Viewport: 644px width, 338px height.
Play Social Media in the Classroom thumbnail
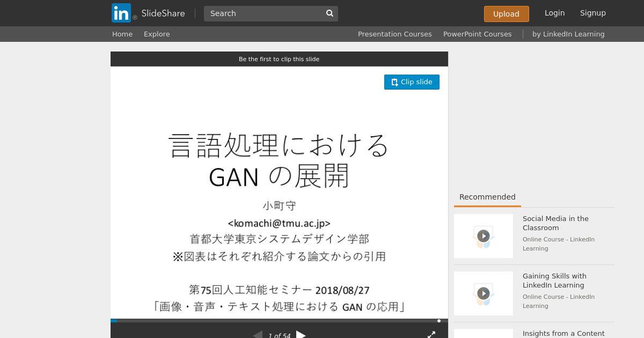tap(484, 236)
